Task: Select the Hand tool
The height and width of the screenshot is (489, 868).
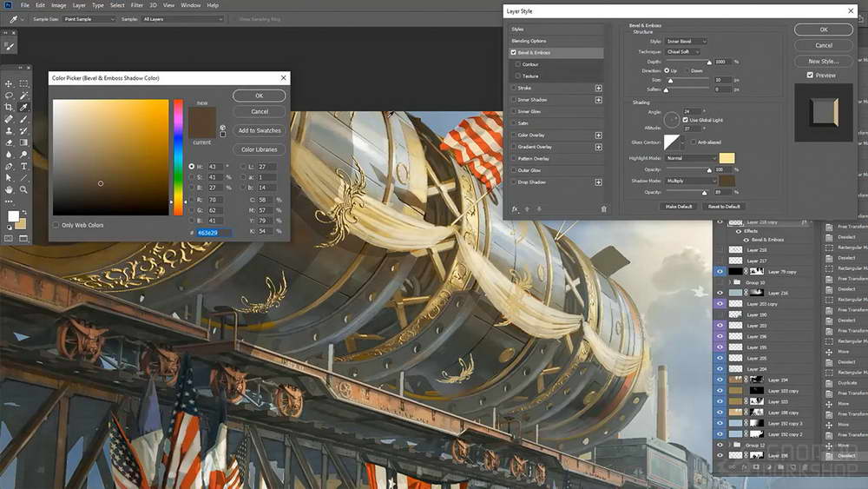Action: [x=9, y=189]
